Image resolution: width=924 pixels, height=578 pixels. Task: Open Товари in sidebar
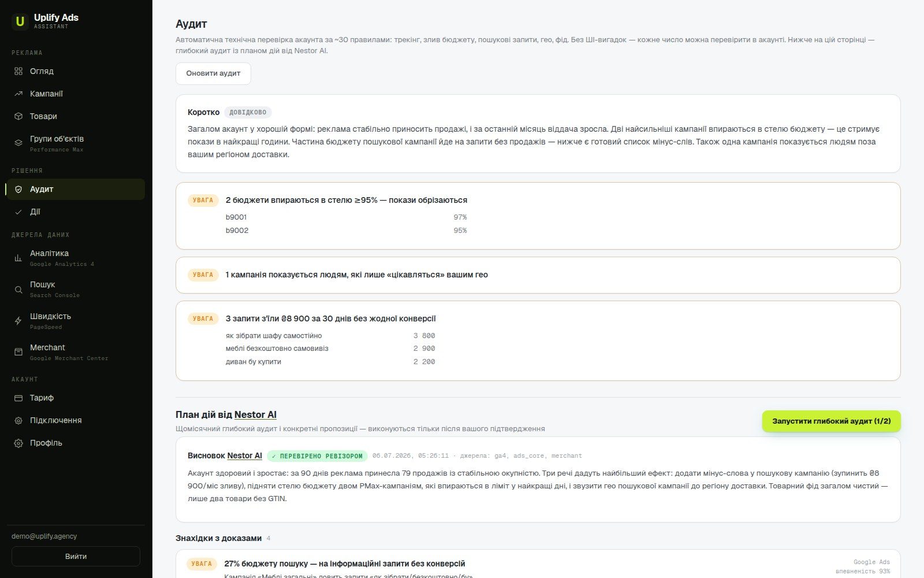tap(76, 116)
